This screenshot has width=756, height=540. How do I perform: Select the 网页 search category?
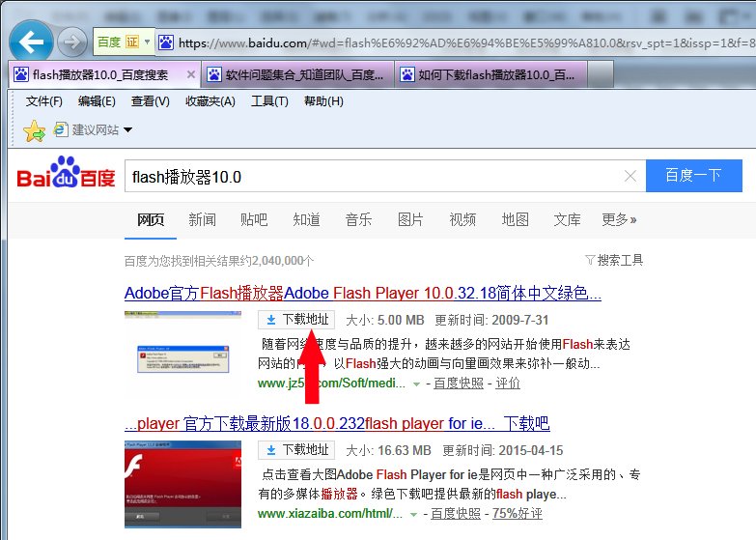(x=151, y=220)
